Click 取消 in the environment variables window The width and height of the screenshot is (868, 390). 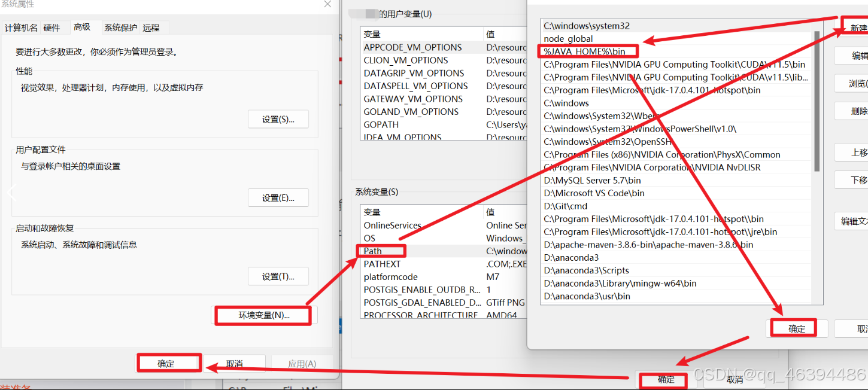pyautogui.click(x=735, y=379)
